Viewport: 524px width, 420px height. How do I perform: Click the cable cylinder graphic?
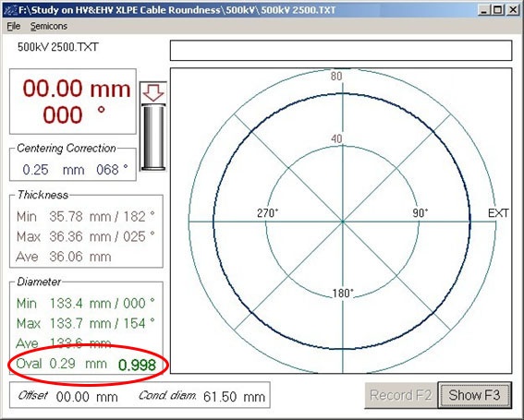pos(153,137)
